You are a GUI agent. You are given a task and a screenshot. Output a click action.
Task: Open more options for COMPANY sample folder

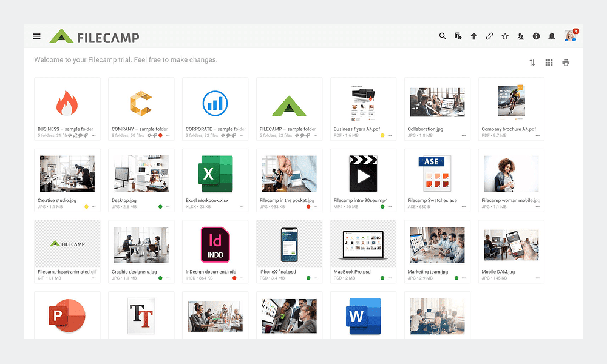168,135
